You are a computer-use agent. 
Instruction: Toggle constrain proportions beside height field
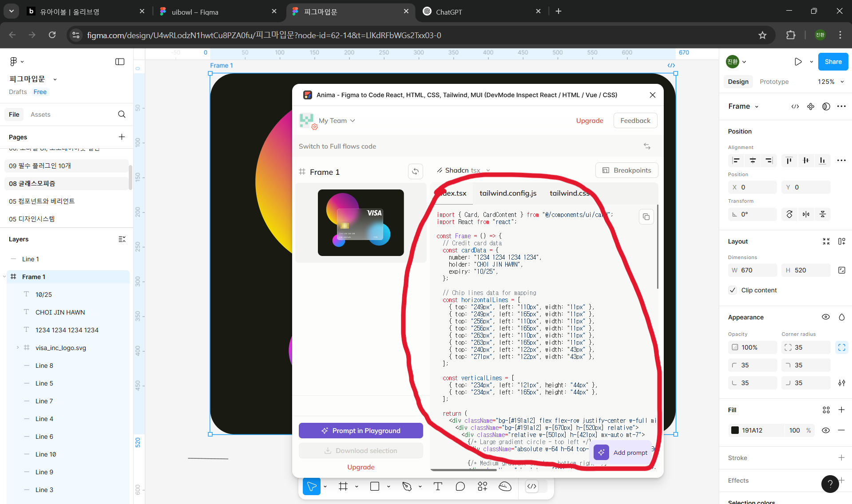tap(842, 270)
